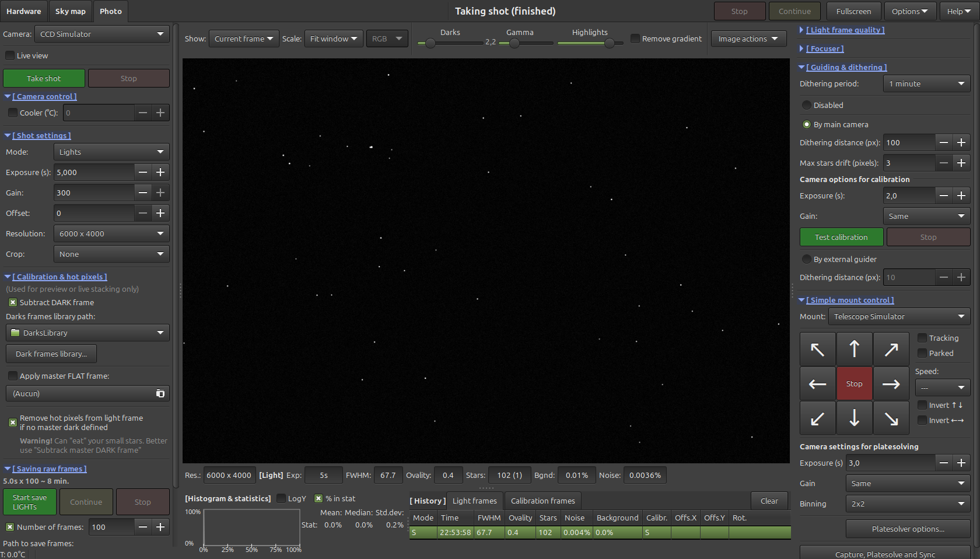Click Start save LIGHTs button
This screenshot has height=559, width=980.
(30, 502)
